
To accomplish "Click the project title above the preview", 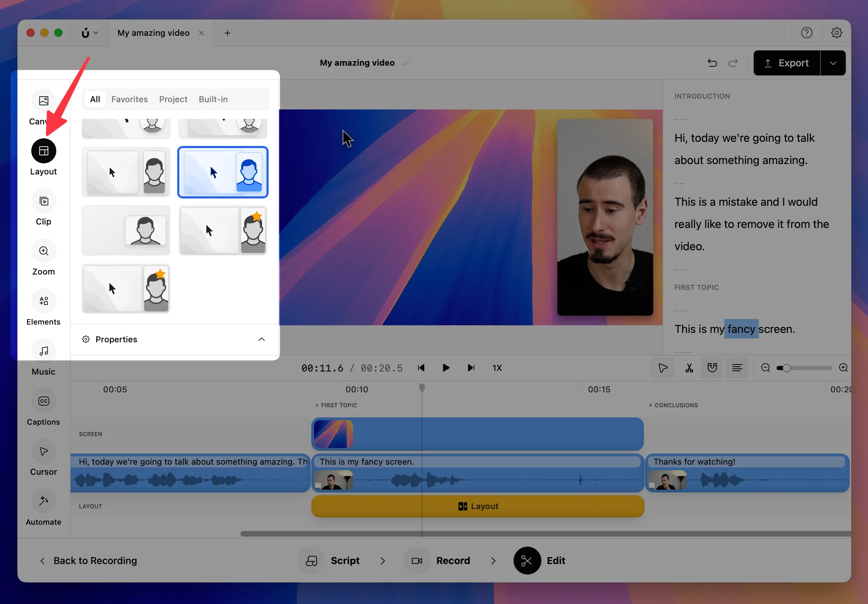I will point(357,63).
